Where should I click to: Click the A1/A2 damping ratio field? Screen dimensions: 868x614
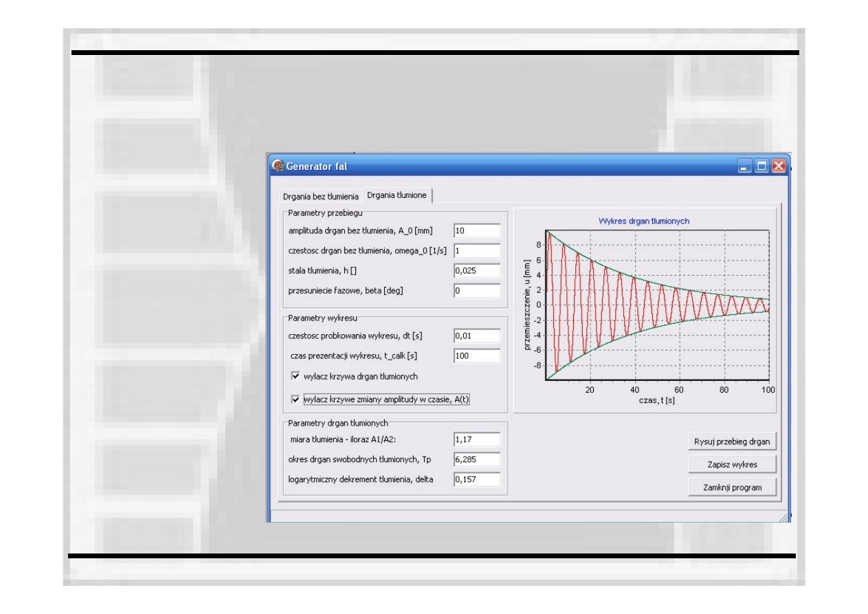point(477,439)
